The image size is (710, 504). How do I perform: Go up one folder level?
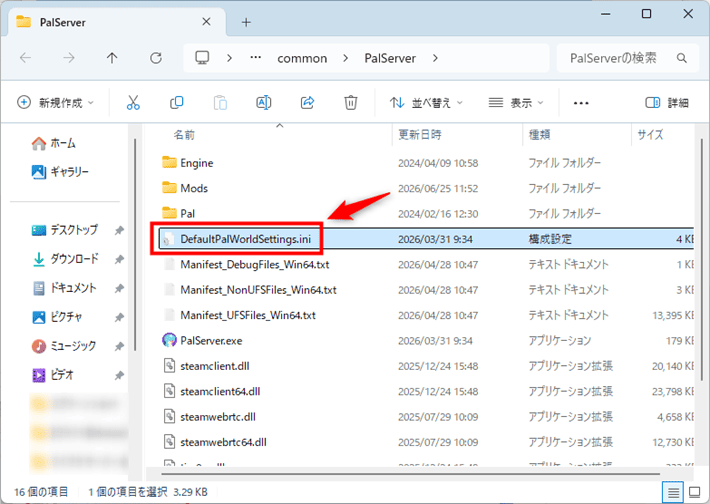112,58
